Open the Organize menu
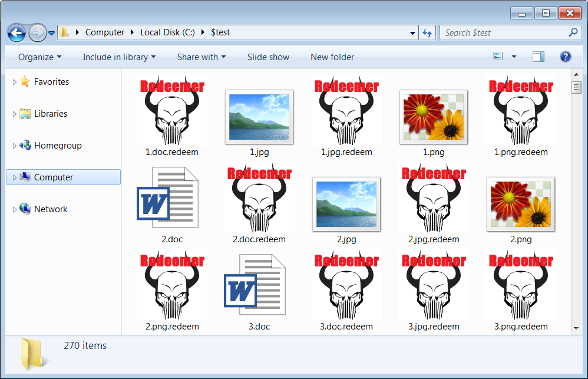Viewport: 588px width, 379px height. (x=39, y=57)
